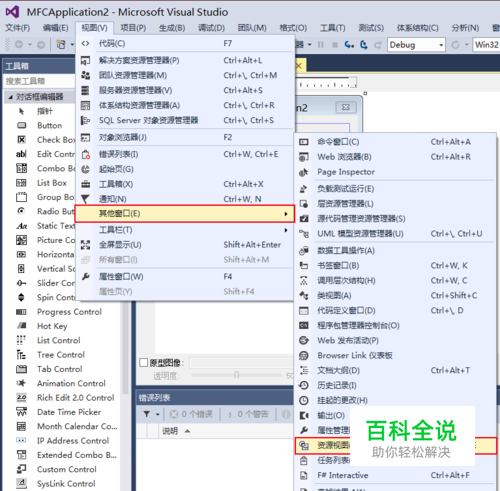Select List Control toolbox item
This screenshot has width=500, height=491.
[48, 340]
